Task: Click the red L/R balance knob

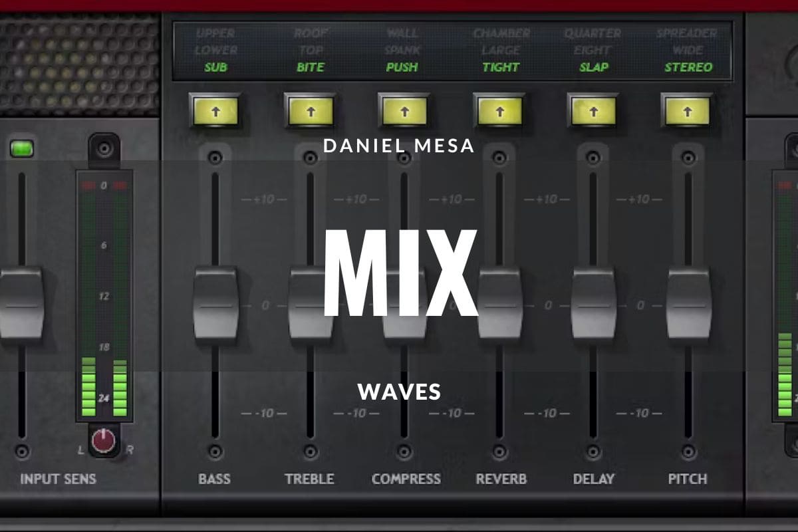Action: [104, 440]
